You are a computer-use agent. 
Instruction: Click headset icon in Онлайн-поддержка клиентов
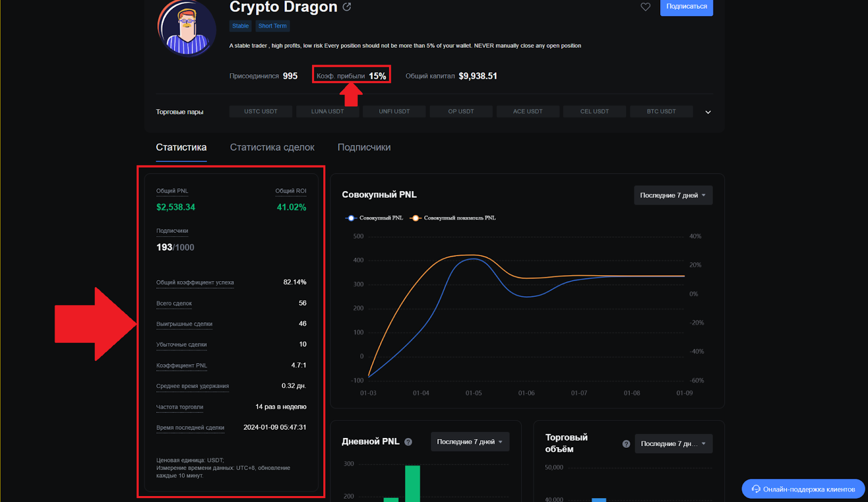756,489
